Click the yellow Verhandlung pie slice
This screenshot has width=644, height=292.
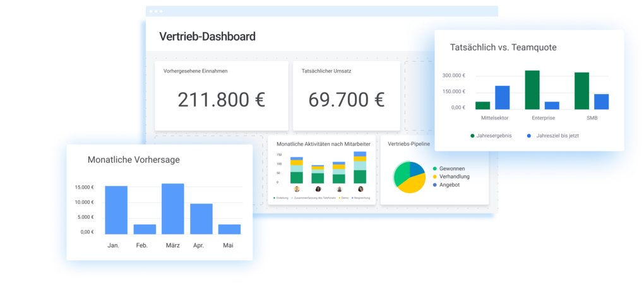coord(411,184)
